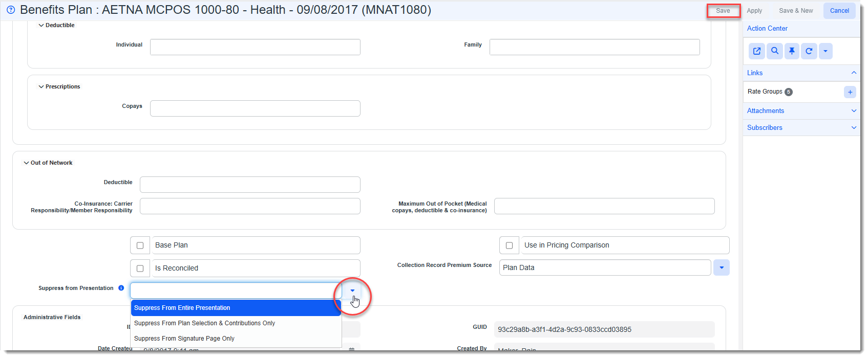Check the Use in Pricing Comparison box

[509, 245]
